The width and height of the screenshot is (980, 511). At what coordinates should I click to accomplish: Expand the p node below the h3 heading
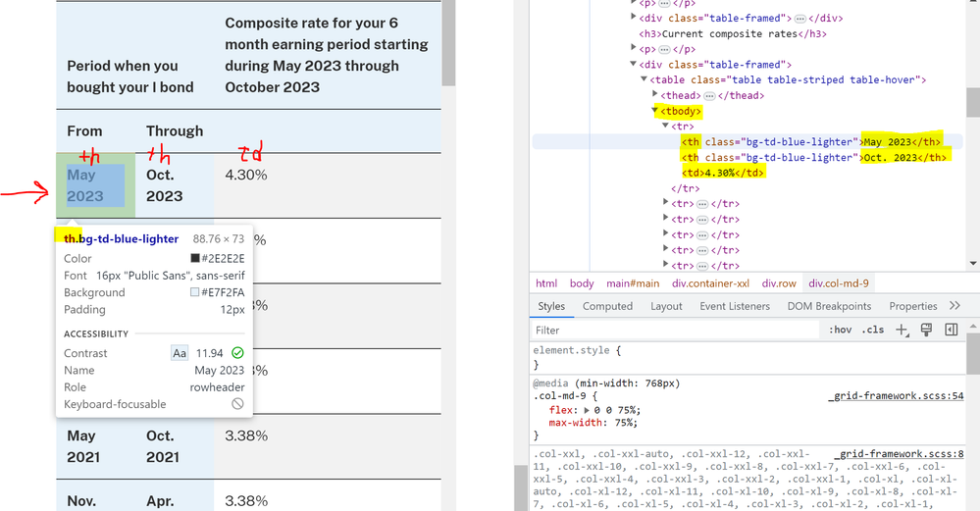click(x=633, y=48)
